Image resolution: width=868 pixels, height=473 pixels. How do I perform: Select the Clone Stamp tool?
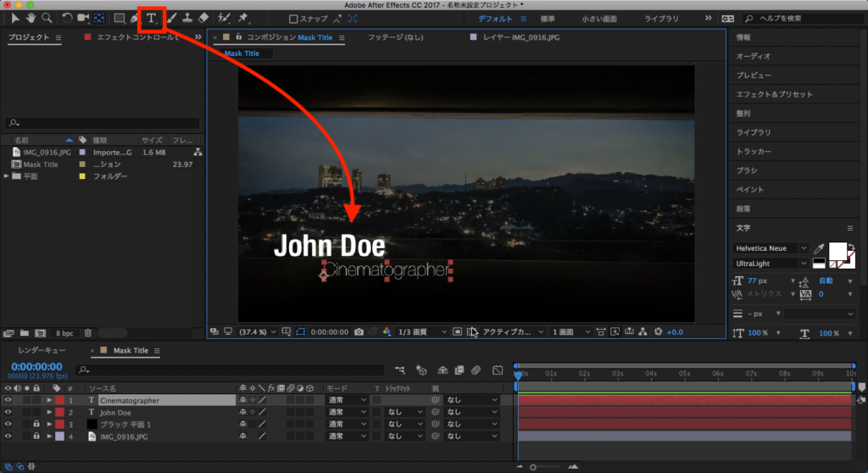click(x=186, y=18)
